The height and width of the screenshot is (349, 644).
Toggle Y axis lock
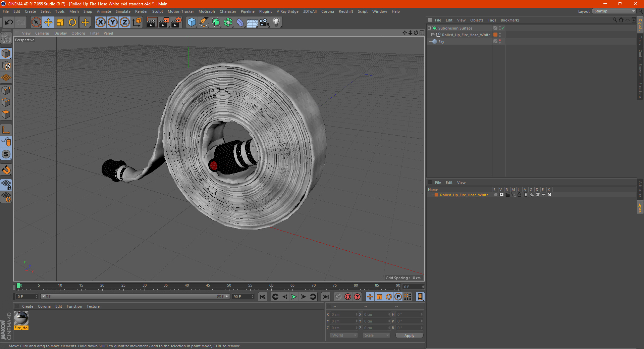[113, 22]
